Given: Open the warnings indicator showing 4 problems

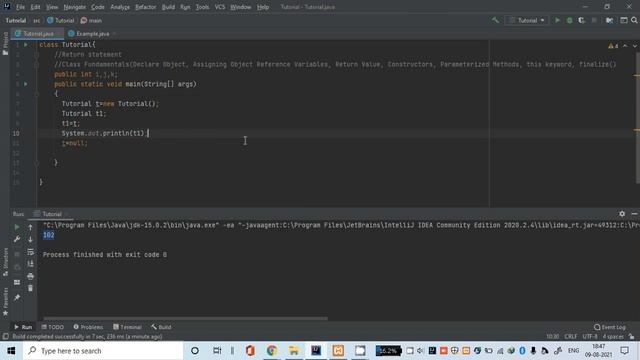Looking at the screenshot, I should pyautogui.click(x=613, y=46).
